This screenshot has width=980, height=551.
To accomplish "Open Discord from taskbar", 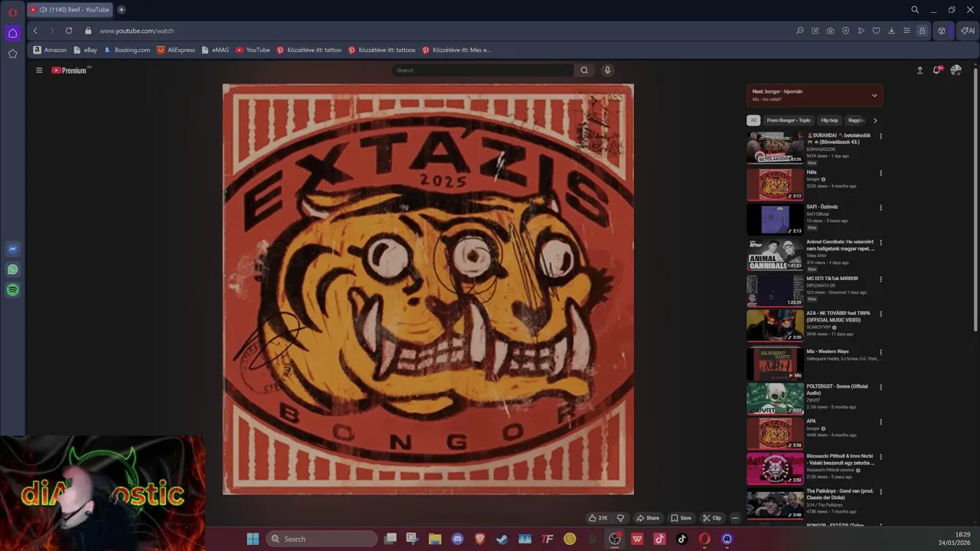I will click(x=458, y=539).
